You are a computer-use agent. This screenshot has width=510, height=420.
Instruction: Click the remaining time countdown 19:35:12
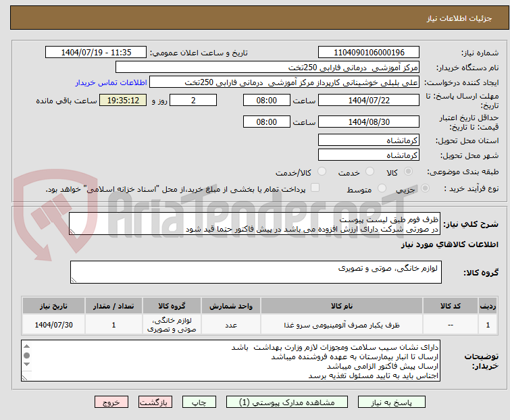(x=123, y=100)
